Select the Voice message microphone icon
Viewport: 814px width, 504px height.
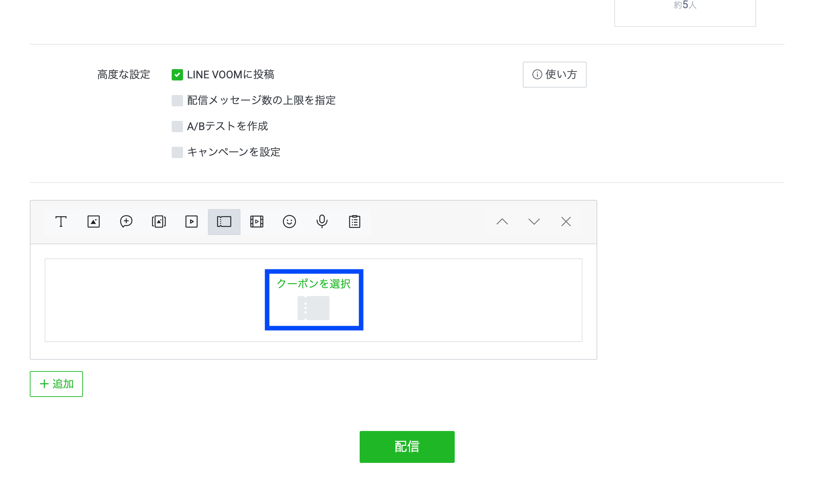[x=322, y=222]
